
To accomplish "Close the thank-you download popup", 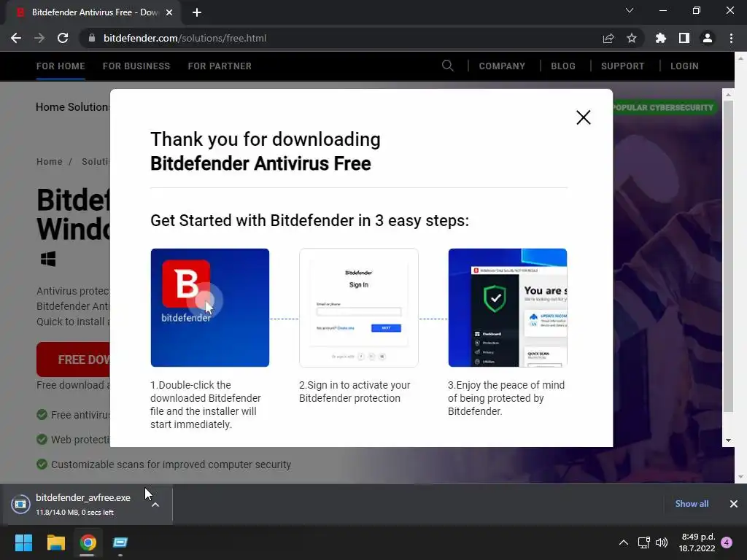I will coord(583,117).
